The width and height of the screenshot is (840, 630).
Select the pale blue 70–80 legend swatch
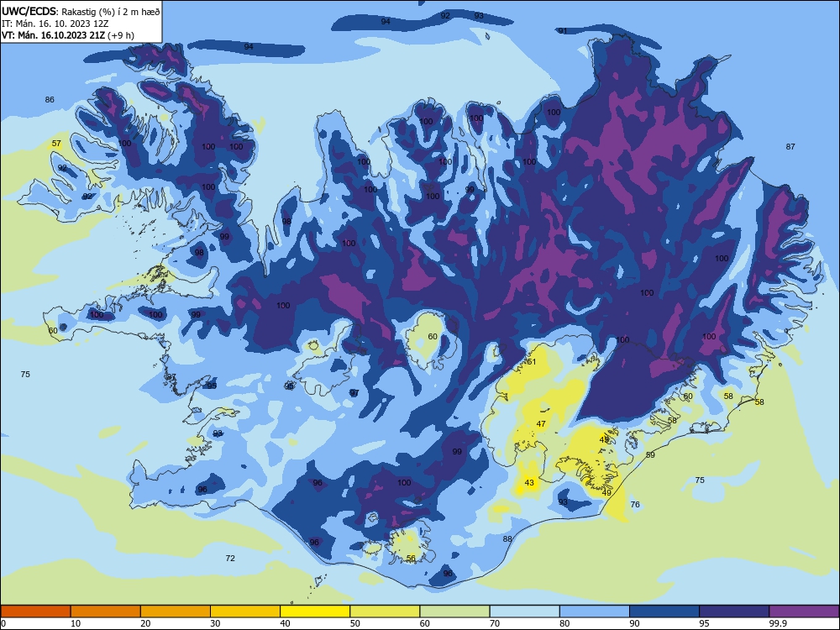pyautogui.click(x=524, y=612)
